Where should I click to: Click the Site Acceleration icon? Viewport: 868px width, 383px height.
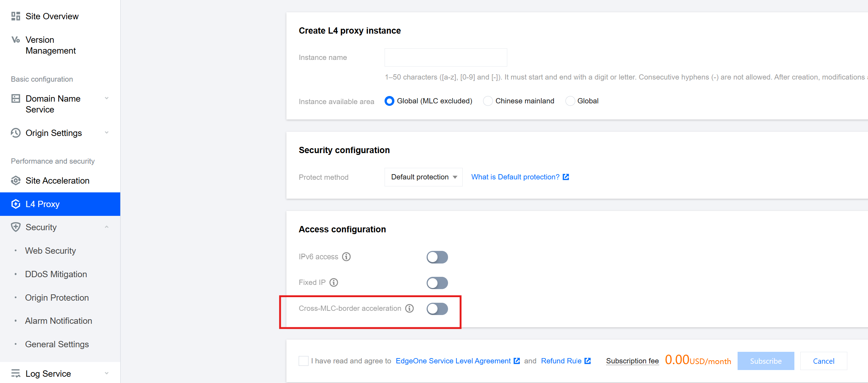16,180
